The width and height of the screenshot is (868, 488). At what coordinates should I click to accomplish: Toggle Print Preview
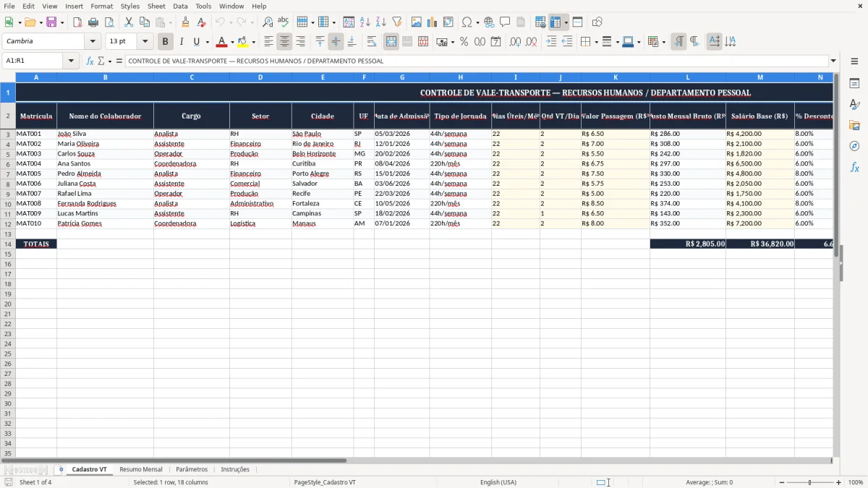[x=109, y=22]
